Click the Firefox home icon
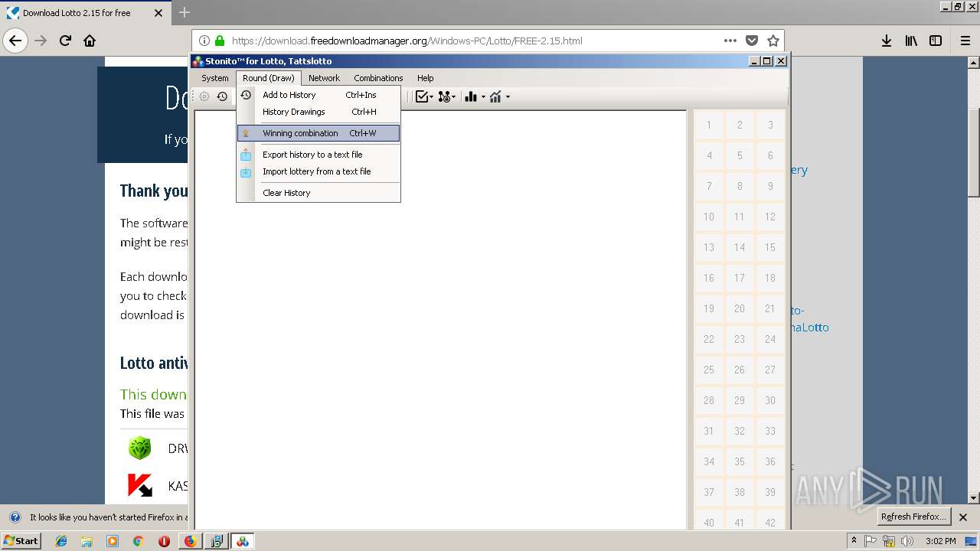The image size is (980, 551). pyautogui.click(x=90, y=41)
